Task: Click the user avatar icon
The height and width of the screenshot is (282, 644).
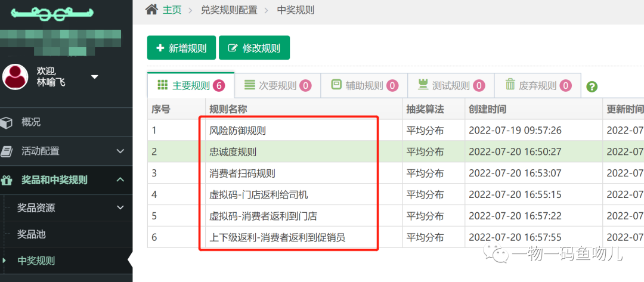Action: point(16,76)
